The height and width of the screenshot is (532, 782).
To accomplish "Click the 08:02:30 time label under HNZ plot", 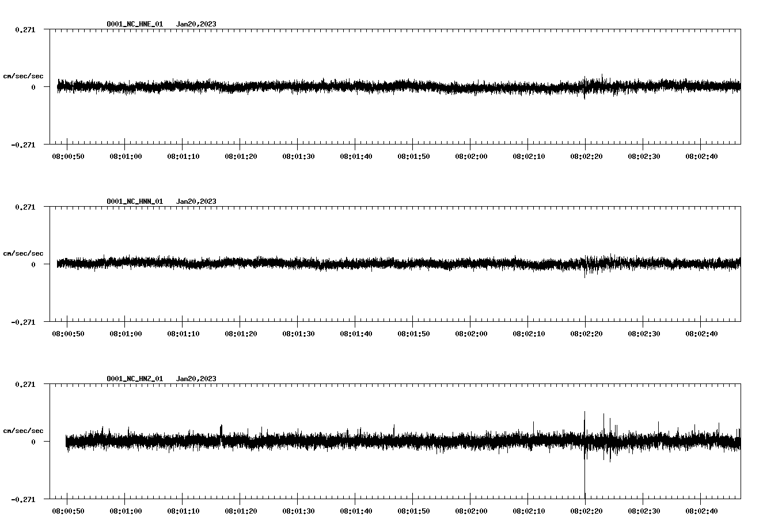I will (x=644, y=511).
